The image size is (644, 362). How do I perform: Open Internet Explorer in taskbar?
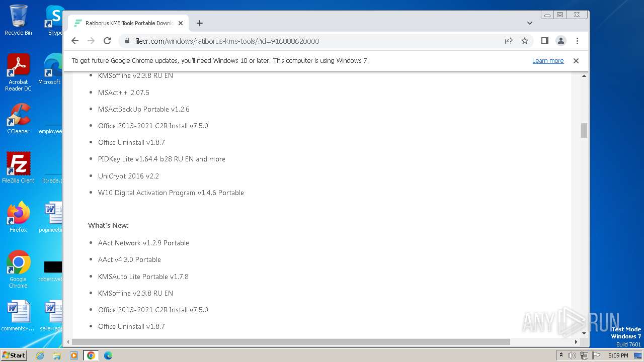40,355
